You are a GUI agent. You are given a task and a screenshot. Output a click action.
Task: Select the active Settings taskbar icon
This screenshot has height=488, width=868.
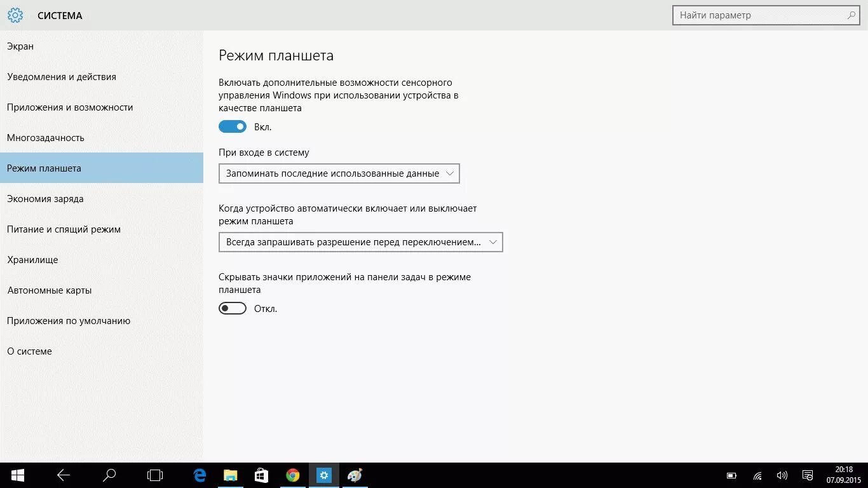tap(324, 475)
